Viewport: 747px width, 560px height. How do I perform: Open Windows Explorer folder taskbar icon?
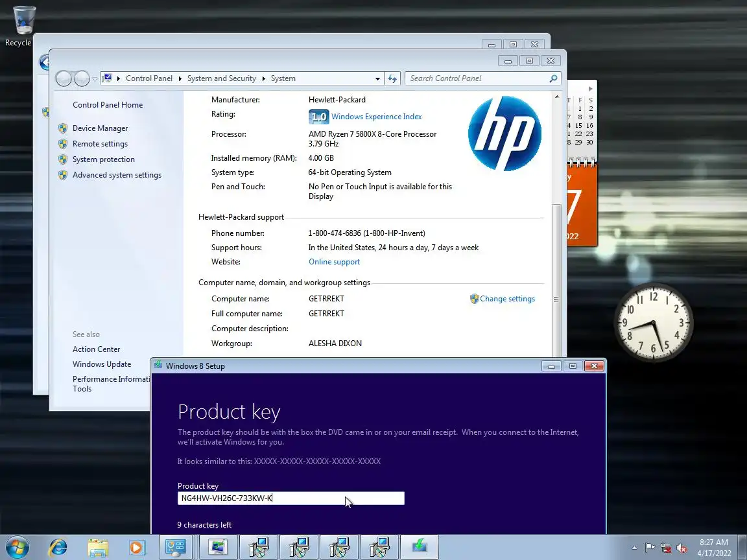click(98, 548)
